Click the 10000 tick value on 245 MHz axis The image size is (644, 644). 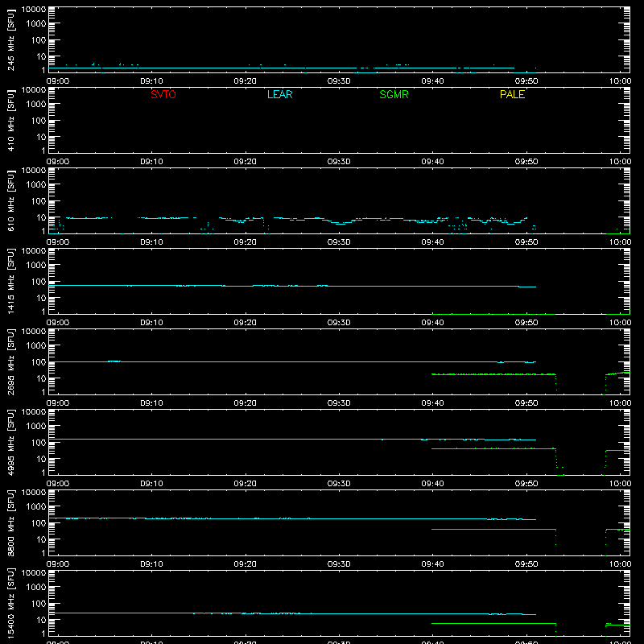(x=34, y=10)
